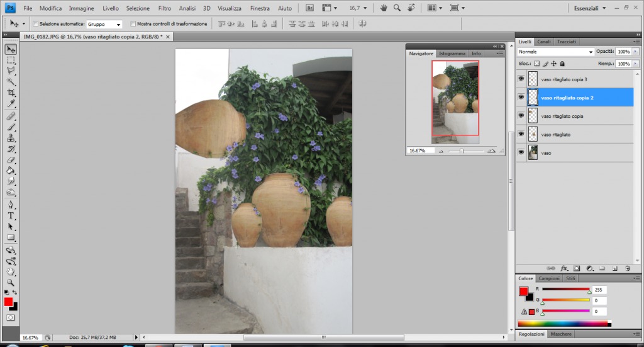Select the Type (T) tool
Screen dimensions: 644x347
coord(11,215)
